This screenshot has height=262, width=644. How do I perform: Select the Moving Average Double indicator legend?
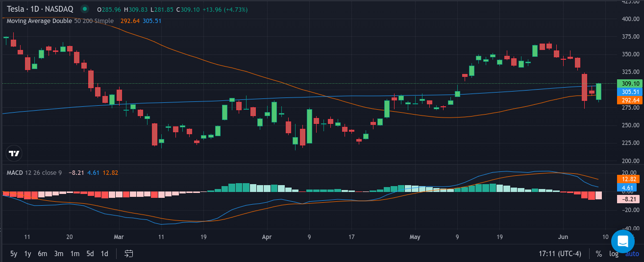pos(60,21)
